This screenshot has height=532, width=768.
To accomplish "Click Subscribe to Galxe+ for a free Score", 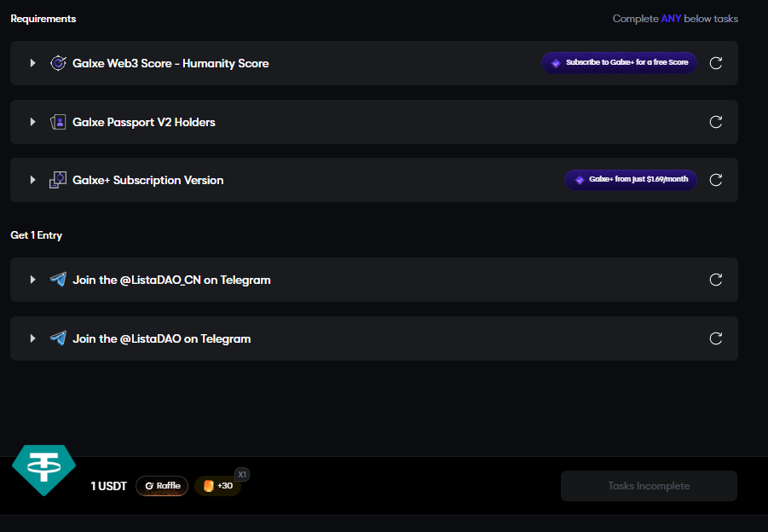I will 619,63.
